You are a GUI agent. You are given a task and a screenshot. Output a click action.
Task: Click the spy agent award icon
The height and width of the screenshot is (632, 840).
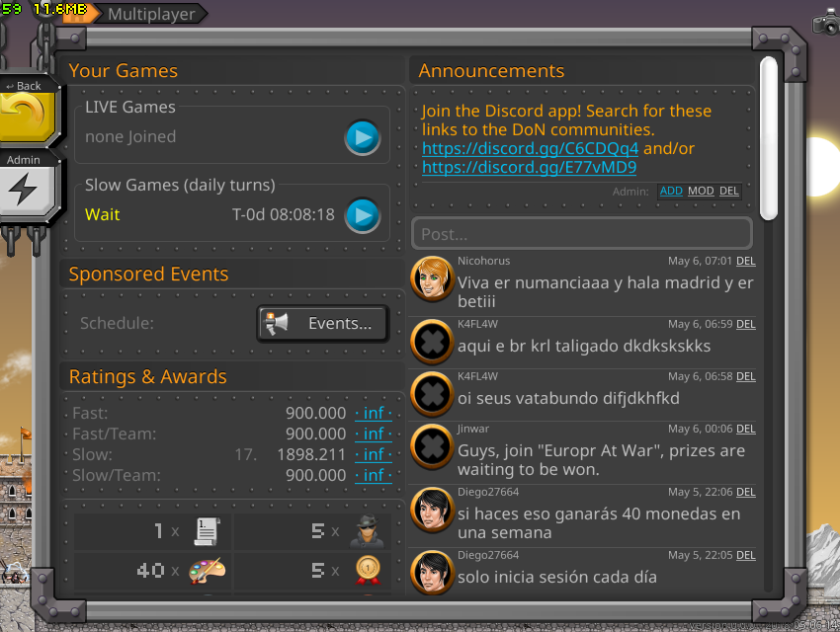367,531
